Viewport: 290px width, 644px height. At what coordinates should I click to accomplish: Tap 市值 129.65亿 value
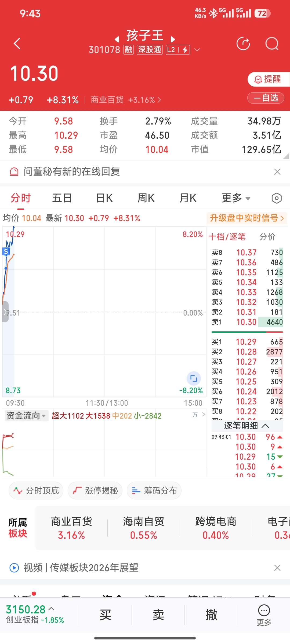tap(262, 149)
